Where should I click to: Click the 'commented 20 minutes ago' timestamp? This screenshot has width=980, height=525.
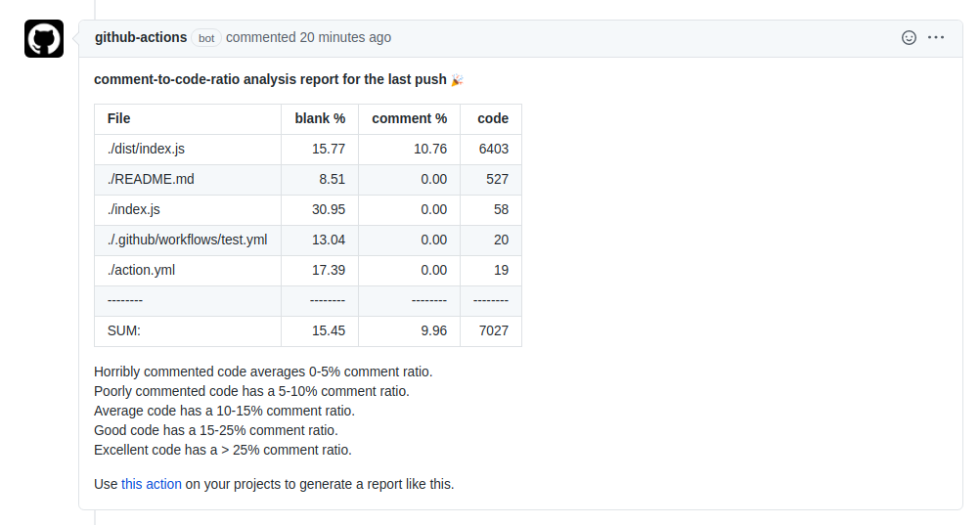pos(308,37)
